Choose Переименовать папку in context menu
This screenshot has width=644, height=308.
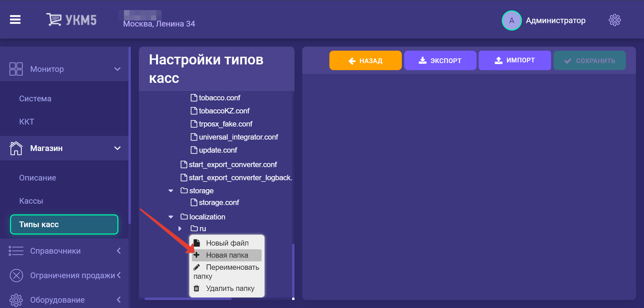tap(227, 271)
